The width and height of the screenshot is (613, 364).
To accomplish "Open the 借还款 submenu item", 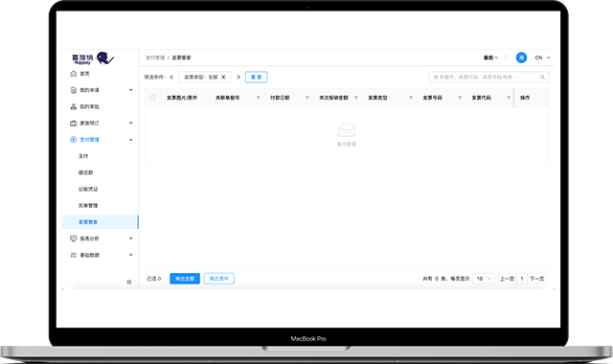I will (x=85, y=172).
